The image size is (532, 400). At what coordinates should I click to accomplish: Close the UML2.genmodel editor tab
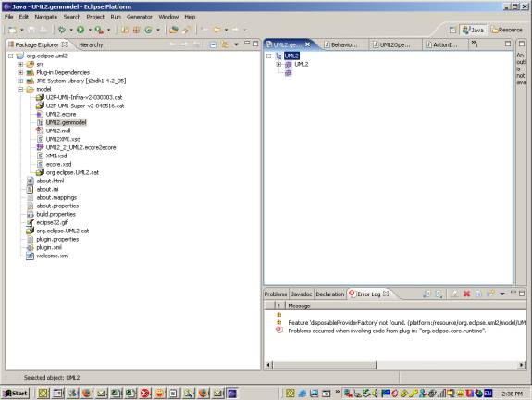[x=308, y=44]
